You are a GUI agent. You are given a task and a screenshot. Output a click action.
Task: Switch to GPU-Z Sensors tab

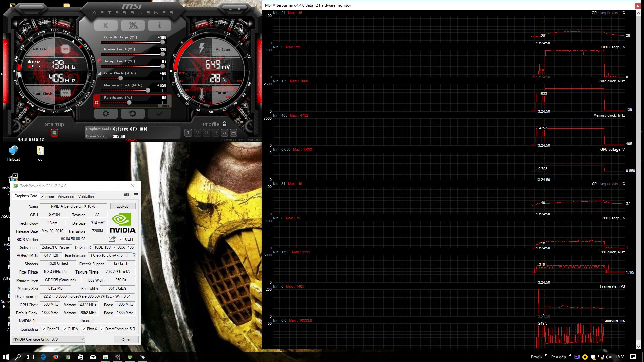(48, 197)
